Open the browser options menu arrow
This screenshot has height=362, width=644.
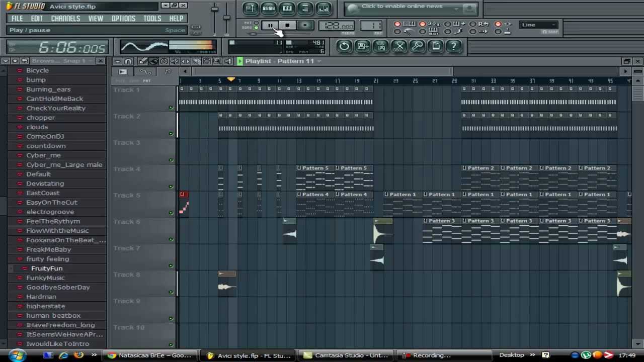pos(5,61)
